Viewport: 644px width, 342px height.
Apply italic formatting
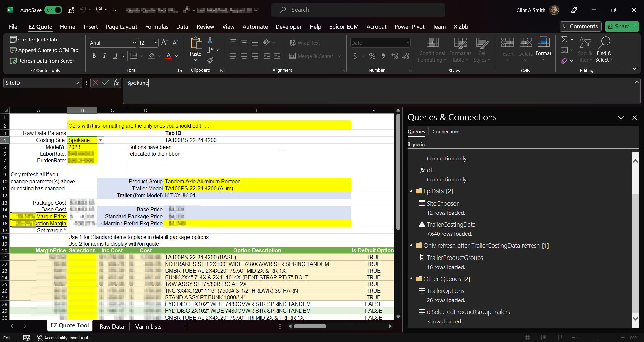pos(105,56)
